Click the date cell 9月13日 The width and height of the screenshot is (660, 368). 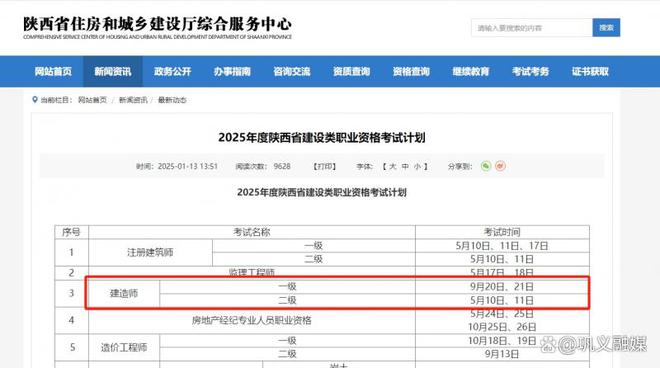click(502, 354)
